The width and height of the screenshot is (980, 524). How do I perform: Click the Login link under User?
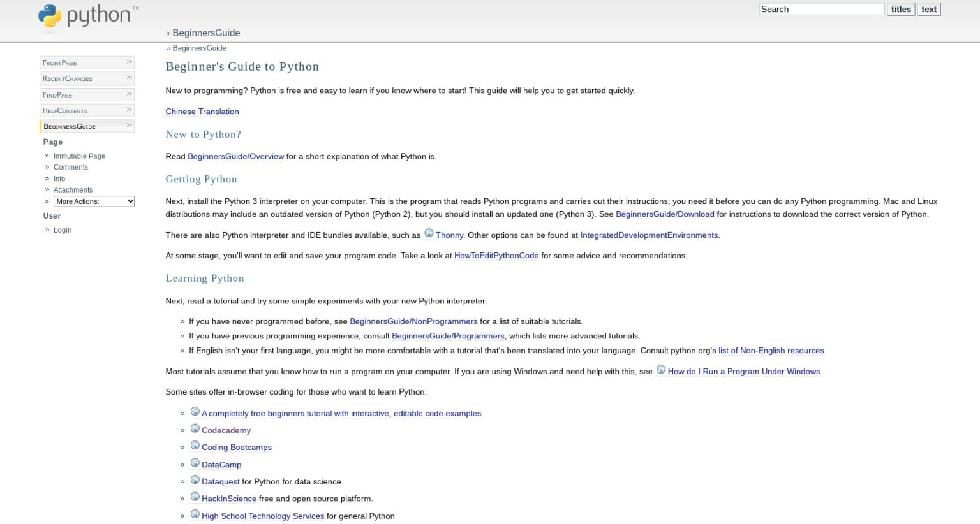pyautogui.click(x=63, y=230)
